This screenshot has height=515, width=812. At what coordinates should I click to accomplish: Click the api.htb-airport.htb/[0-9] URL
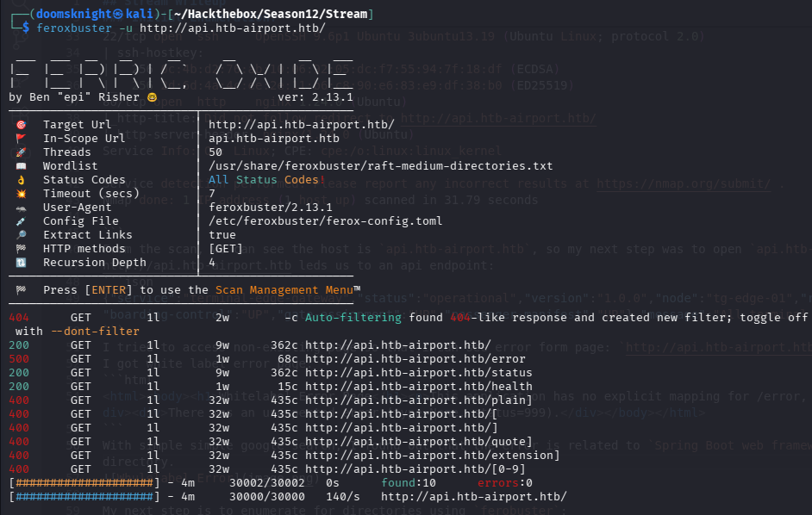coord(415,469)
